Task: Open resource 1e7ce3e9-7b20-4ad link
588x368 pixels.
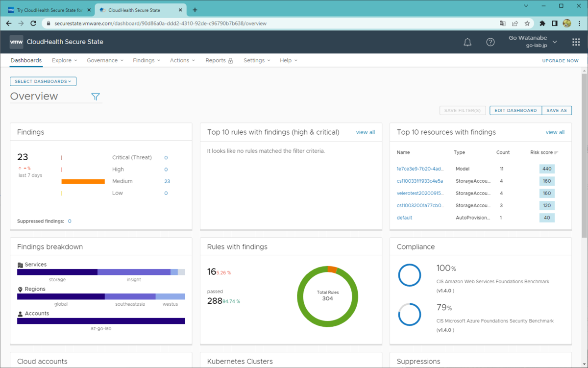Action: 420,169
